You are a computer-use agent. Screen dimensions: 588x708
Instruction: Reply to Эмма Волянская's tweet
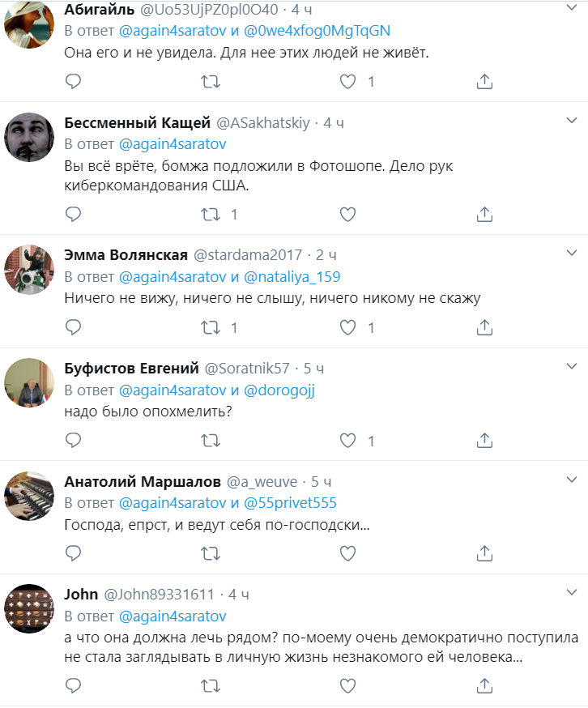coord(73,328)
